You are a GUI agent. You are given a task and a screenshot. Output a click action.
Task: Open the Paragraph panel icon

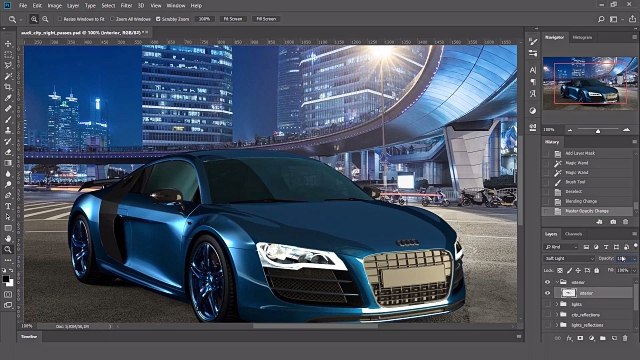(533, 82)
